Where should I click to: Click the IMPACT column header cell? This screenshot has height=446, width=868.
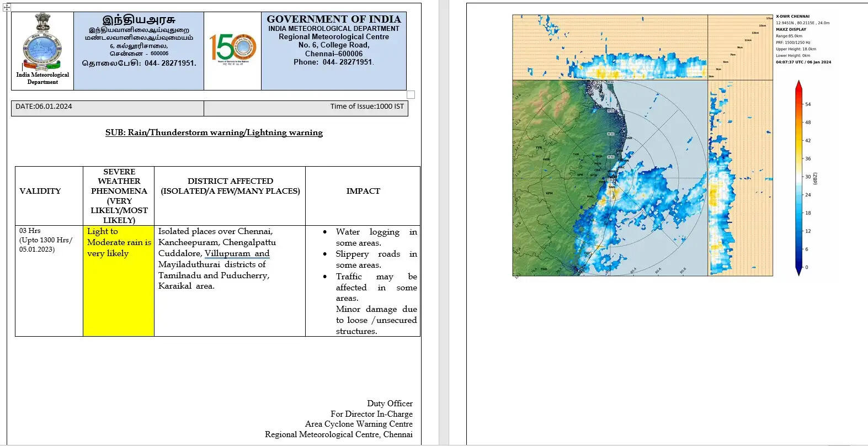pos(363,191)
